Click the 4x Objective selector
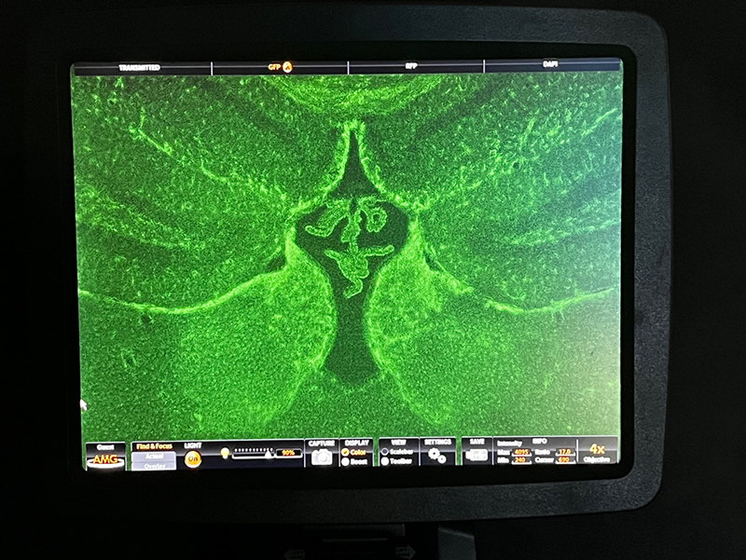Screen dimensions: 746x560 pyautogui.click(x=597, y=452)
